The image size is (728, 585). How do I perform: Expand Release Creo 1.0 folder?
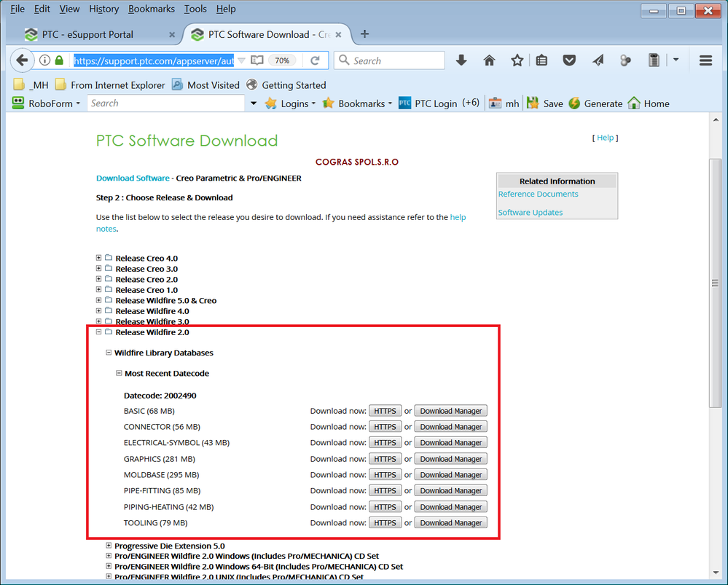(x=98, y=289)
